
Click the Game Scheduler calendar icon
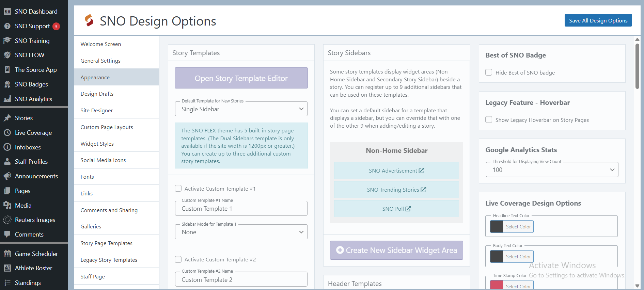pos(7,254)
